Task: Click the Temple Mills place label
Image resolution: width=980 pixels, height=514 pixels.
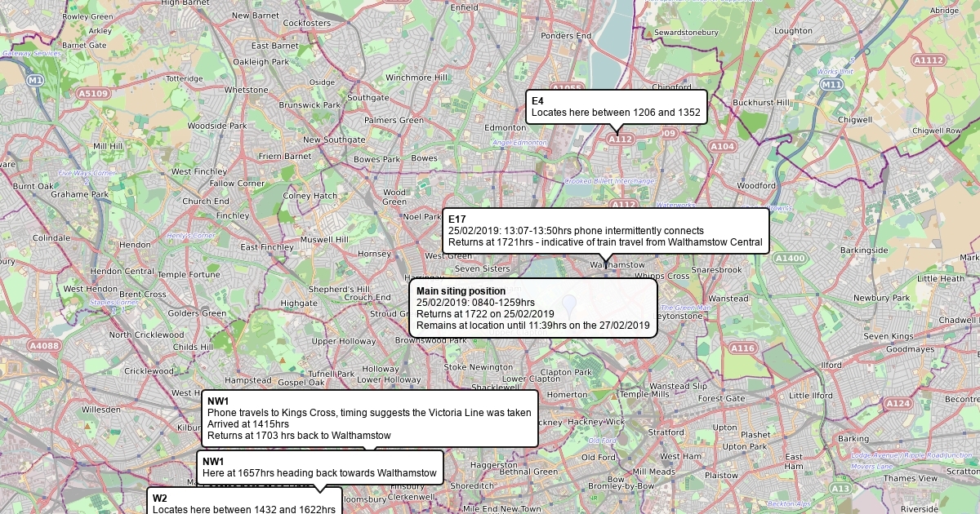Action: (645, 394)
